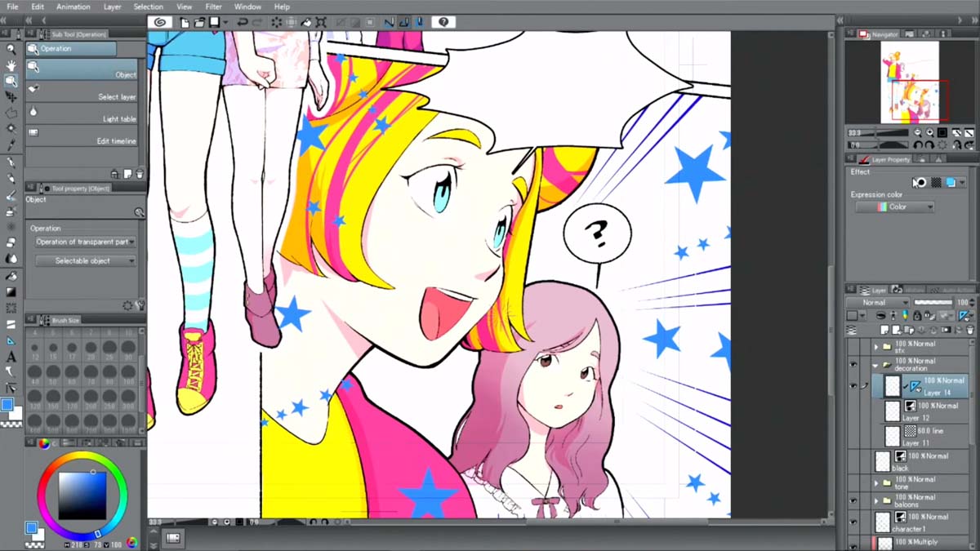The width and height of the screenshot is (980, 551).
Task: Click the Redo icon in the top toolbar
Action: coord(258,22)
